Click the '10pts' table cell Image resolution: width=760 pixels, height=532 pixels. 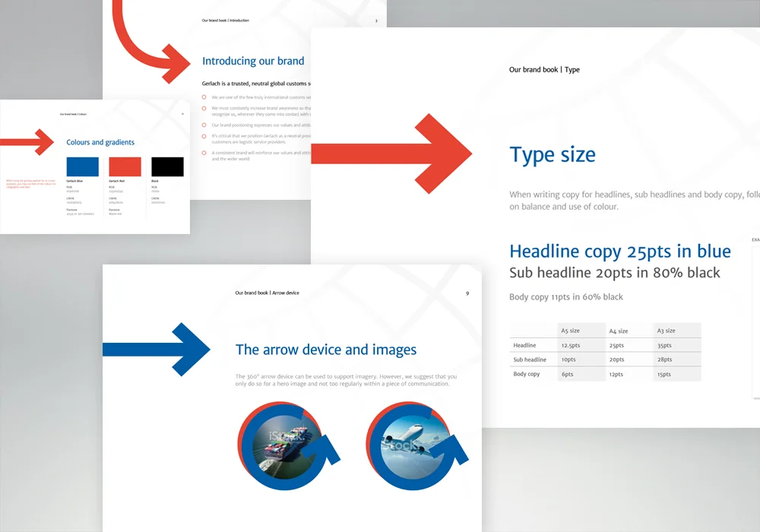tap(568, 359)
